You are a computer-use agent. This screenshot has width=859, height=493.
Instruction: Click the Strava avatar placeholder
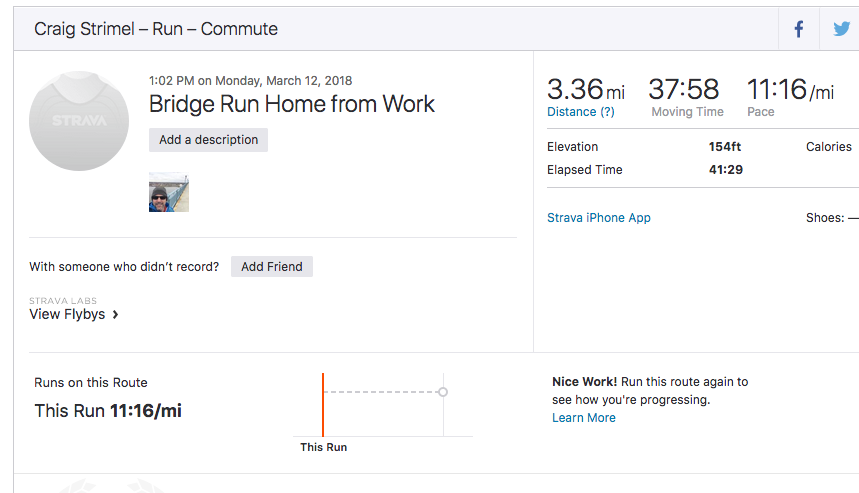[79, 121]
